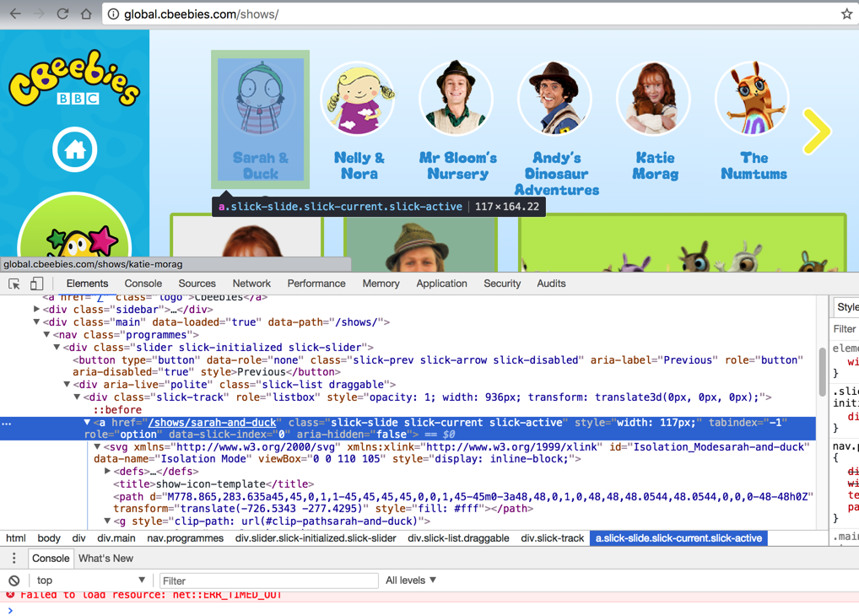Select the slick-prev Previous button node
Screen dimensions: 859x616
[x=438, y=365]
